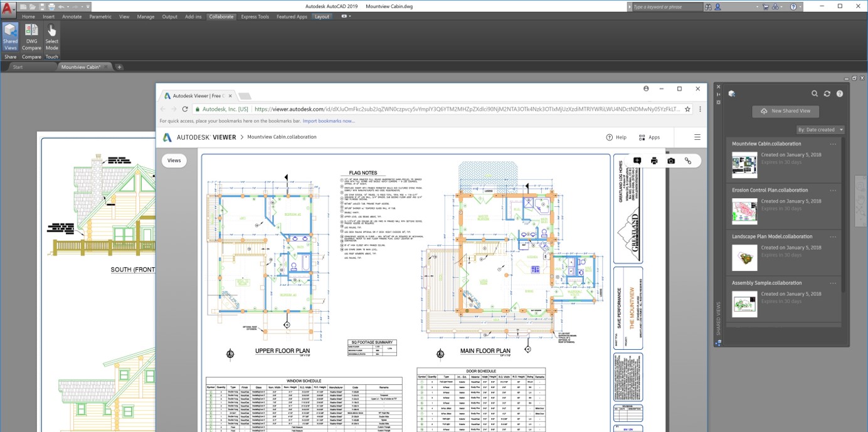Open options for Landscape Plan Model.collaboration
The height and width of the screenshot is (432, 868).
point(833,236)
